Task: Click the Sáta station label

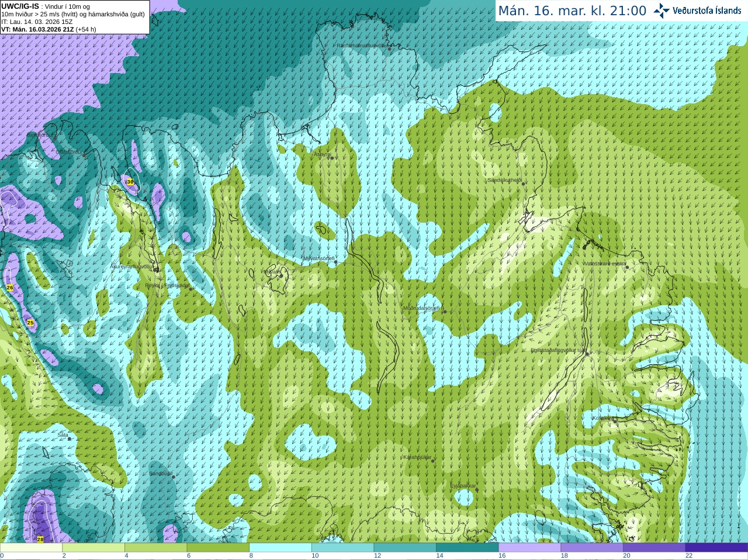Action: tap(63, 435)
